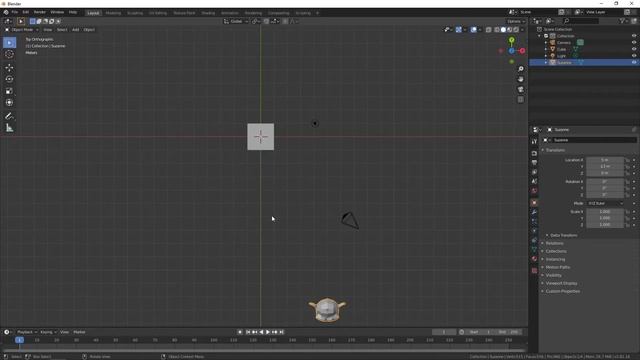Switch to wireframe viewport shading
The width and height of the screenshot is (640, 360).
click(497, 30)
